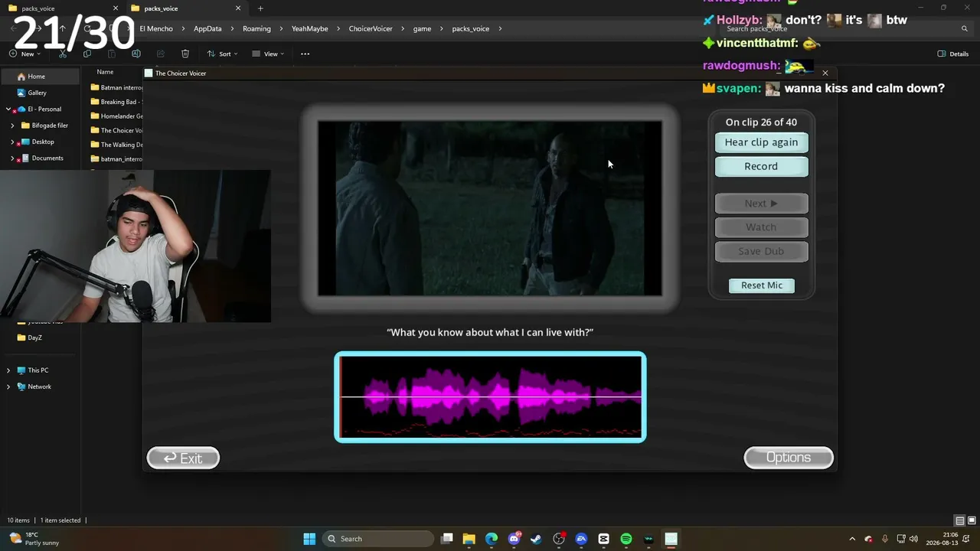The width and height of the screenshot is (980, 551).
Task: Click the Copy icon in Explorer toolbar
Action: (87, 54)
